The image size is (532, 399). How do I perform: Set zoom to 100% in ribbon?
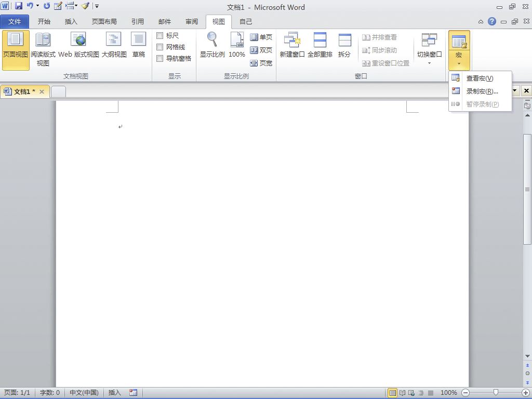237,45
